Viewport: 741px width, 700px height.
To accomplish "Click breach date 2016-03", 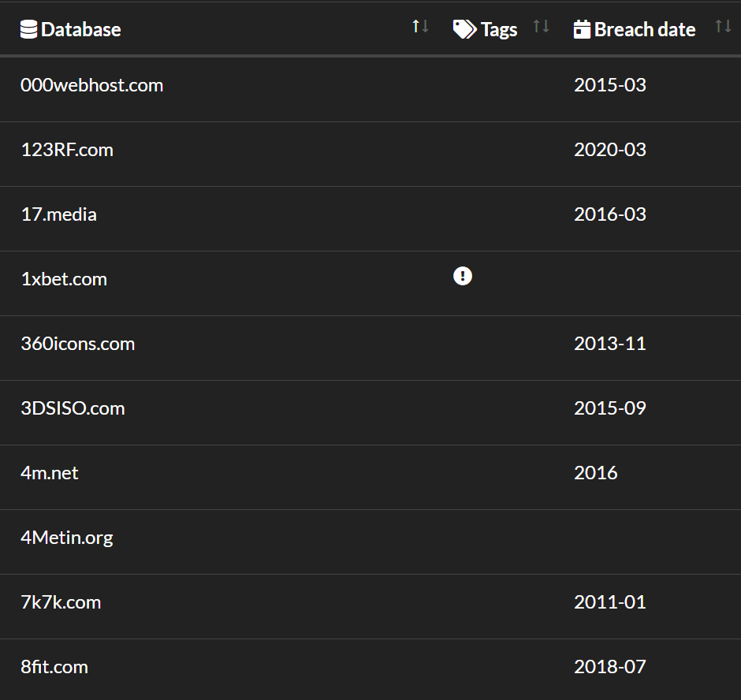I will [609, 214].
